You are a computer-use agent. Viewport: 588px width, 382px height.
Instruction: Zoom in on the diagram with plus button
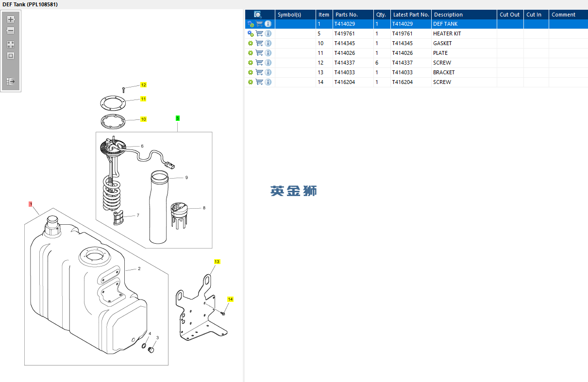click(x=11, y=19)
